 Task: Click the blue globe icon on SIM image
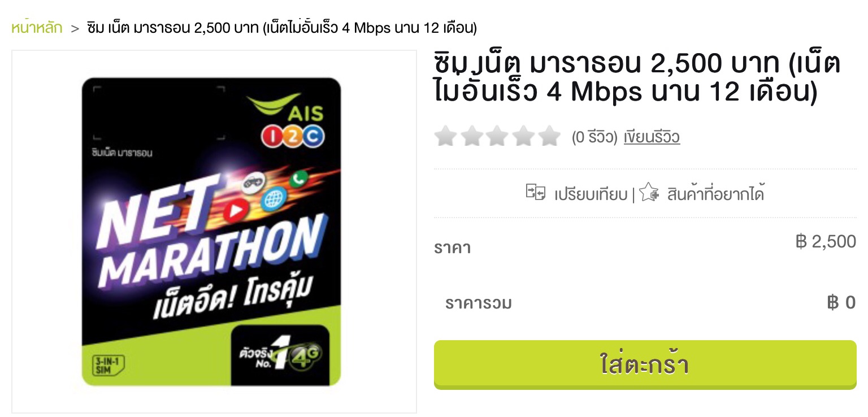(275, 200)
